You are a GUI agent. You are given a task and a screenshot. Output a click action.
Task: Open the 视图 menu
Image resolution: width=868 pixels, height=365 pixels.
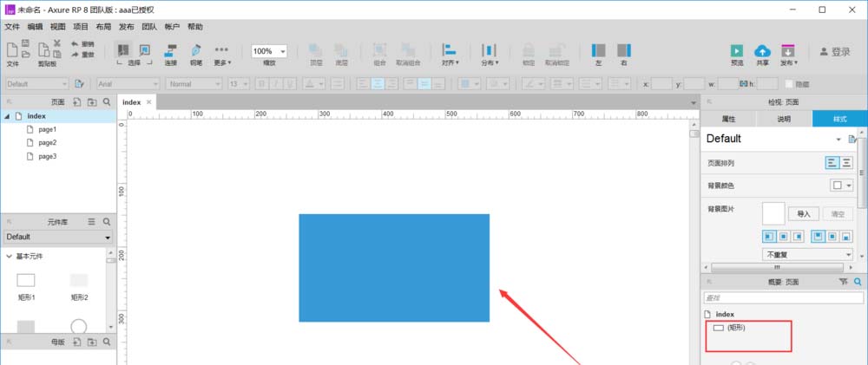click(57, 27)
